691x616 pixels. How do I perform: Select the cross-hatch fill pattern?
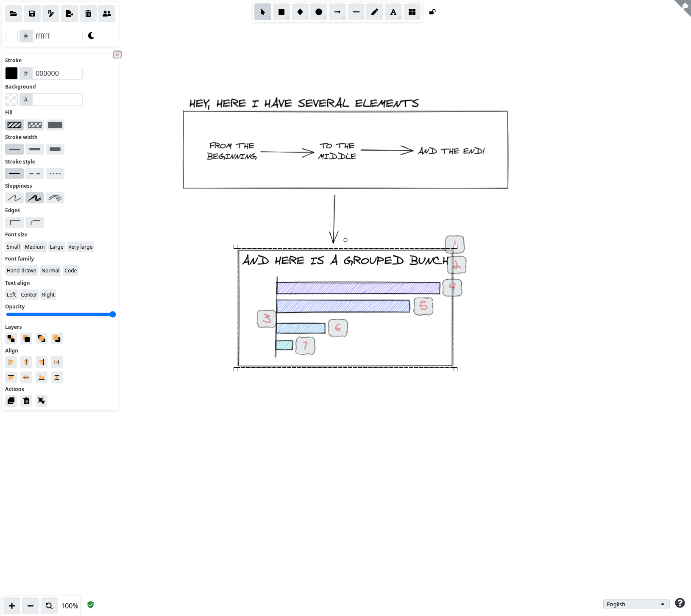click(35, 125)
